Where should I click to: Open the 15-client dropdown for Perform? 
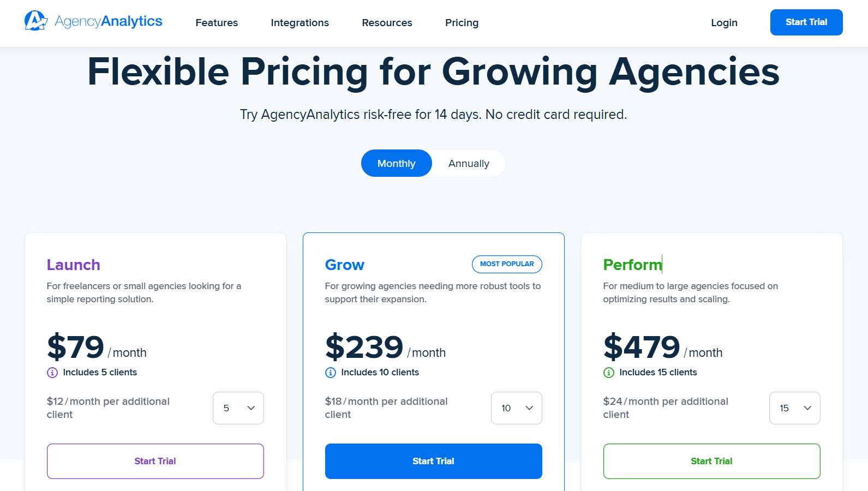(x=794, y=408)
